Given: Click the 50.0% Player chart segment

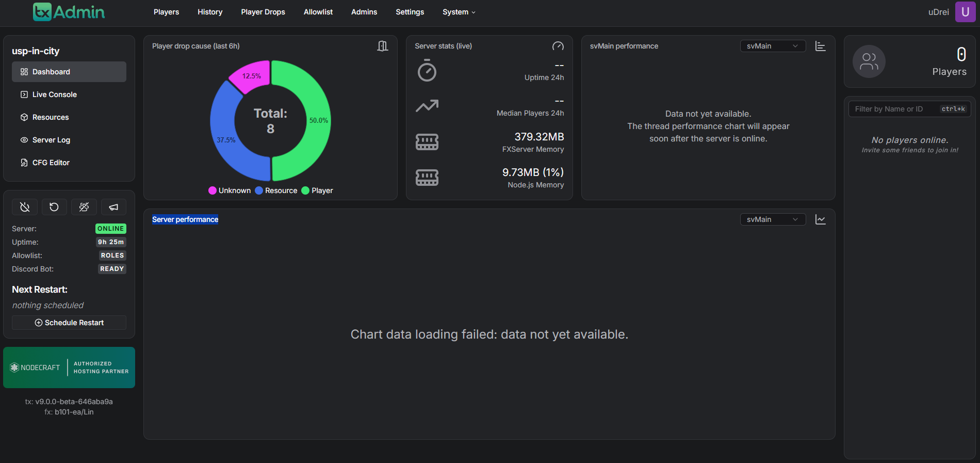Looking at the screenshot, I should click(x=318, y=120).
